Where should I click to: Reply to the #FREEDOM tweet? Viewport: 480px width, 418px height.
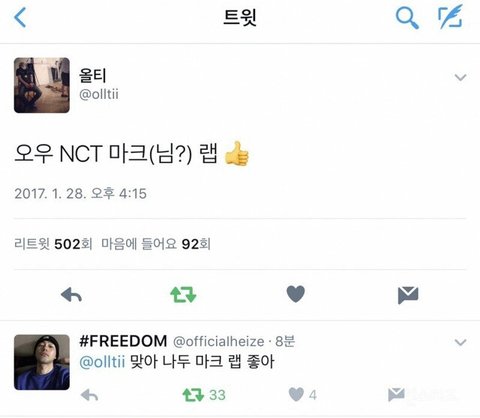89,395
